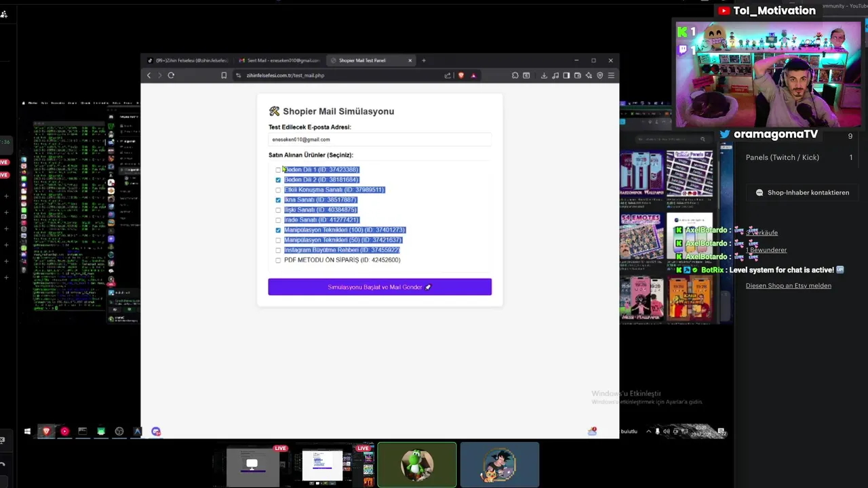
Task: Select the second LIVE stream thumbnail
Action: click(x=335, y=466)
